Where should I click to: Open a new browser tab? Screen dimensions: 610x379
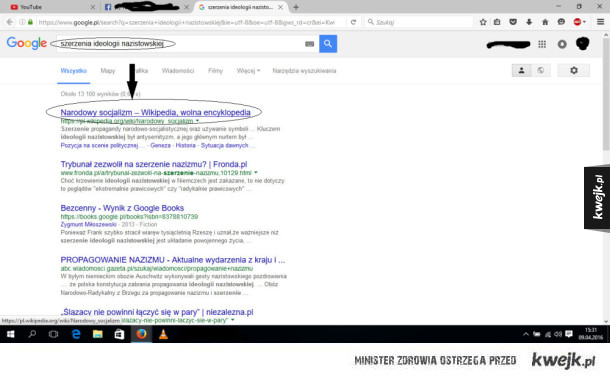tap(296, 7)
